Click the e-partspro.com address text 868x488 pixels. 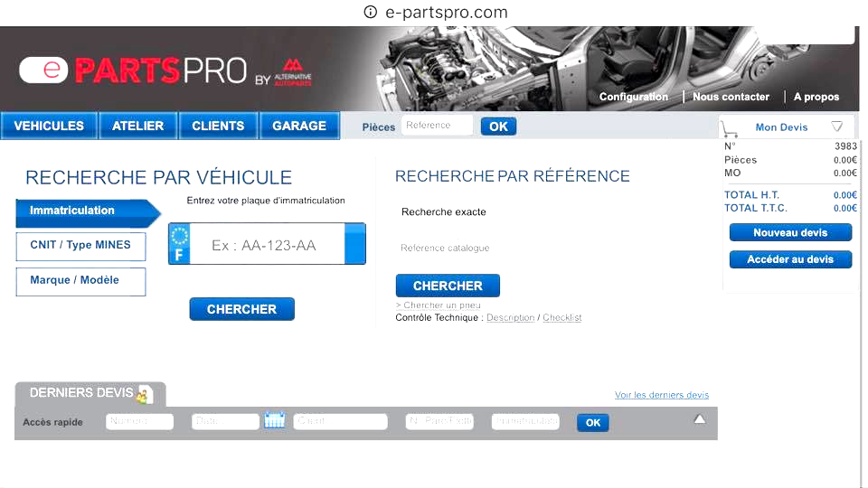tap(446, 12)
